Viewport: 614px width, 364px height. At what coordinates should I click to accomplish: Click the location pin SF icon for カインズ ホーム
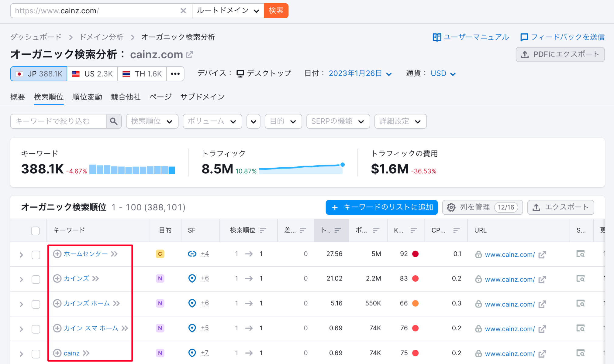coord(192,303)
